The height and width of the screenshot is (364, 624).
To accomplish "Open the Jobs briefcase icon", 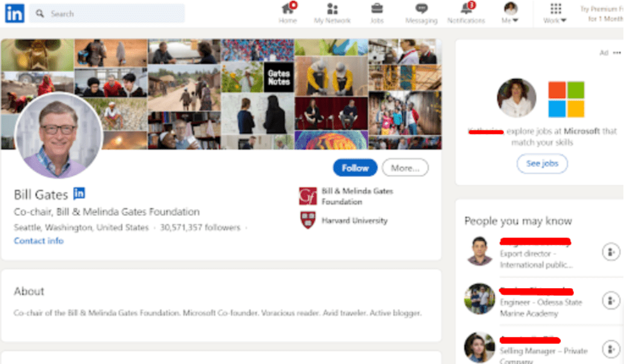I will (377, 10).
